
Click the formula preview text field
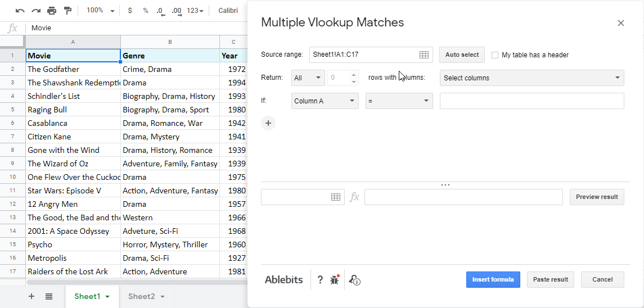[463, 197]
